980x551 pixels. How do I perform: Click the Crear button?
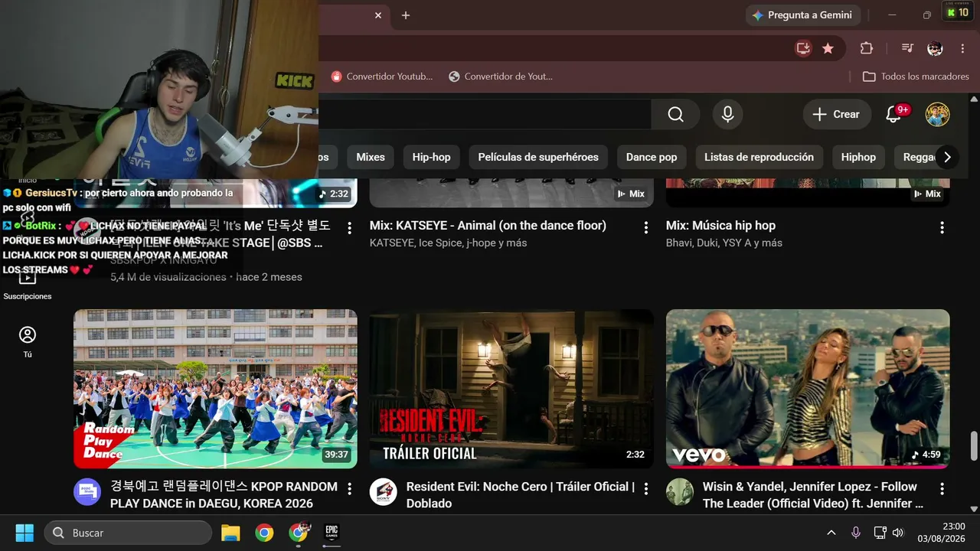click(837, 114)
